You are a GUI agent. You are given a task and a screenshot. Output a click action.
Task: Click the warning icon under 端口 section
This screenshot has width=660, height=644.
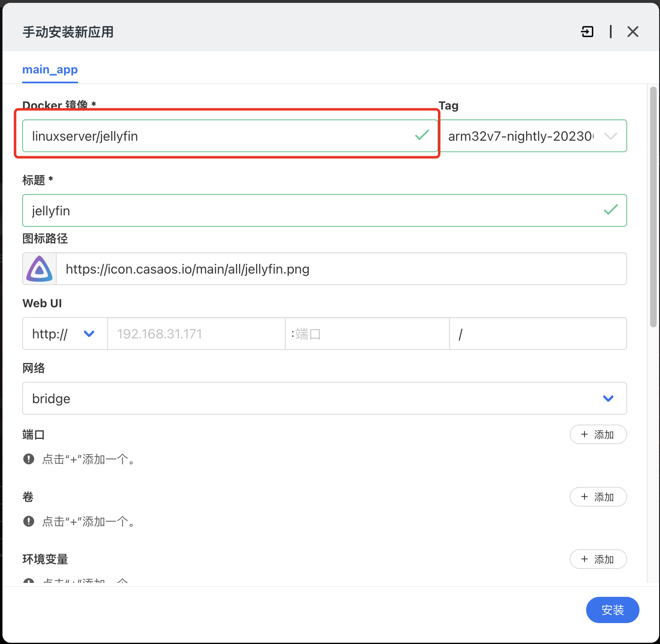(x=29, y=459)
